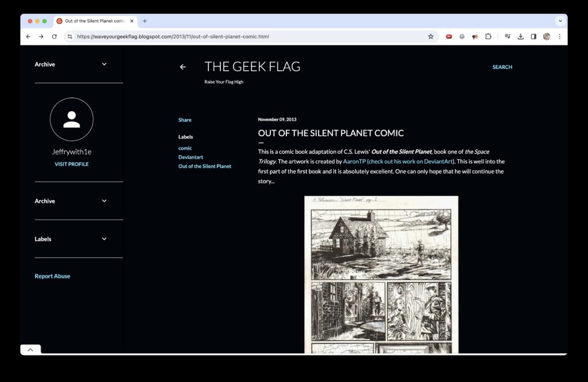Open the Extensions puzzle-piece menu

(x=488, y=36)
